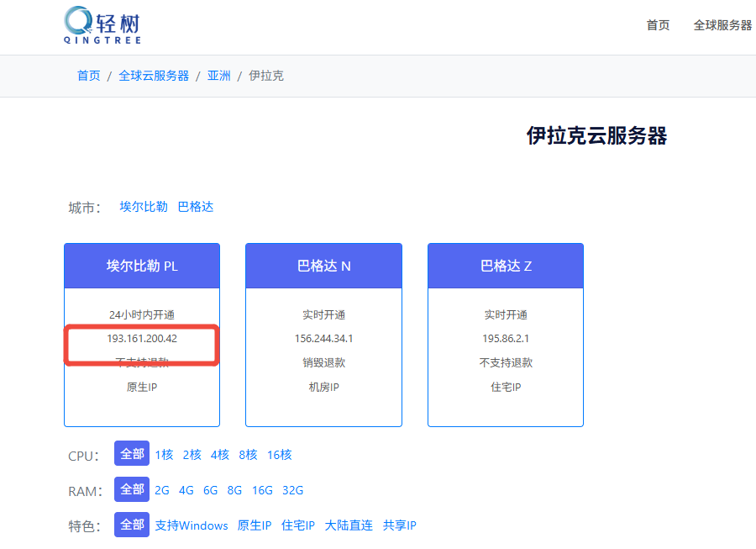Go to 首页 in the breadcrumb
Image resolution: width=756 pixels, height=549 pixels.
89,76
